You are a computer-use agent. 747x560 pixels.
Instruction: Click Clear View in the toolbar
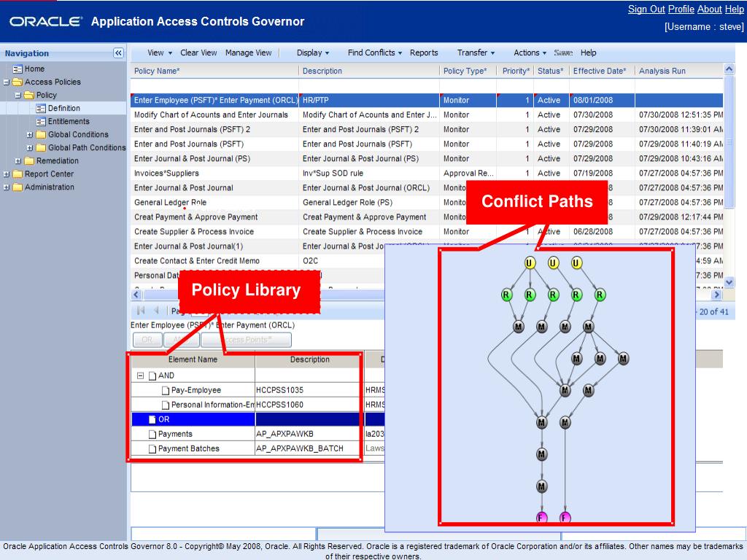coord(198,52)
